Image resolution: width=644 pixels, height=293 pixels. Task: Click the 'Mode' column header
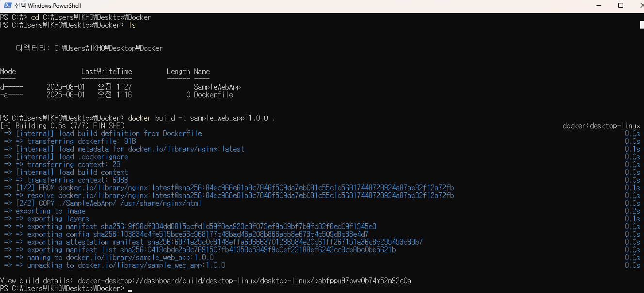[x=8, y=72]
